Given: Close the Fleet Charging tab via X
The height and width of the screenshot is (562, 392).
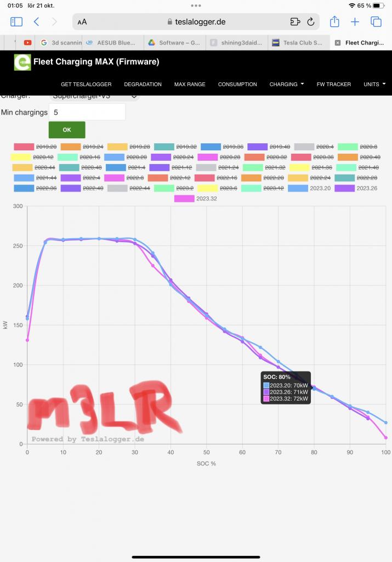Looking at the screenshot, I should click(338, 43).
